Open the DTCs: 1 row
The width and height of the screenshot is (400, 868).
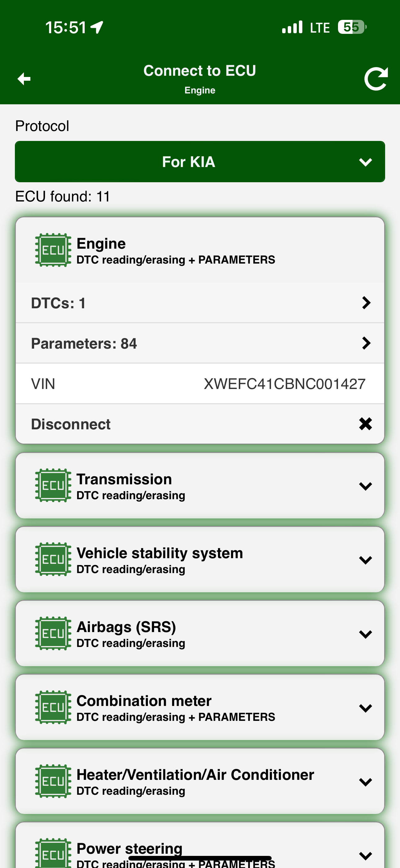pos(200,303)
